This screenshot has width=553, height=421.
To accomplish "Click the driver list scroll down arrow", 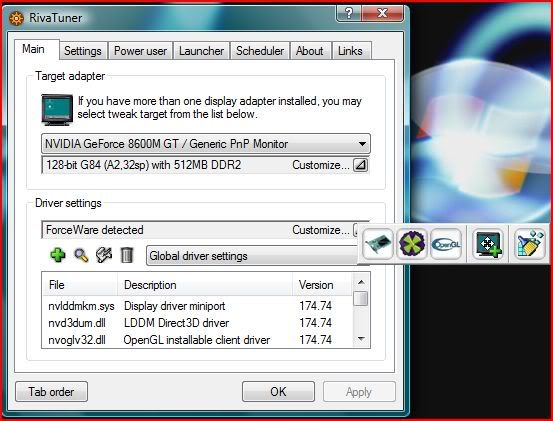I will [x=361, y=339].
